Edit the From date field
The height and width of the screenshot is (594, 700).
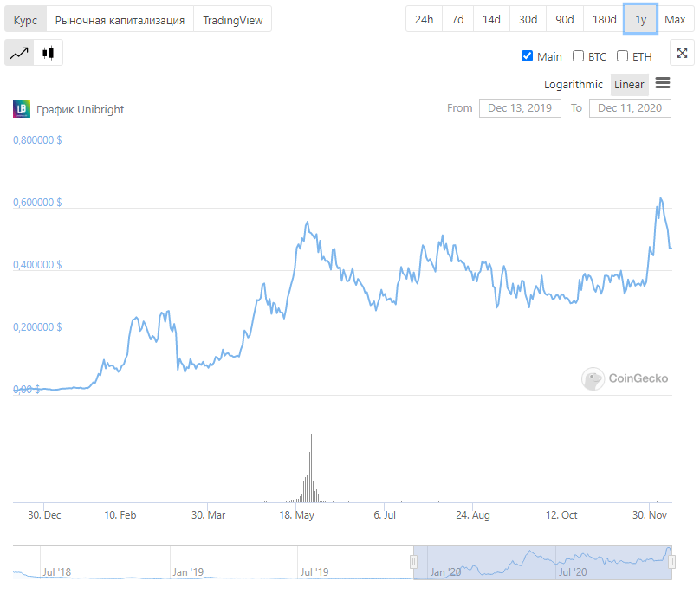(520, 108)
